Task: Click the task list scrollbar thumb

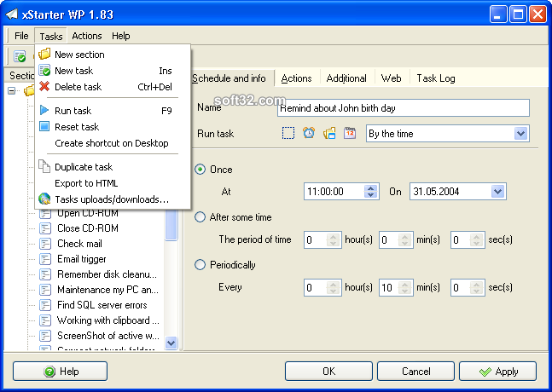Action: tap(171, 225)
